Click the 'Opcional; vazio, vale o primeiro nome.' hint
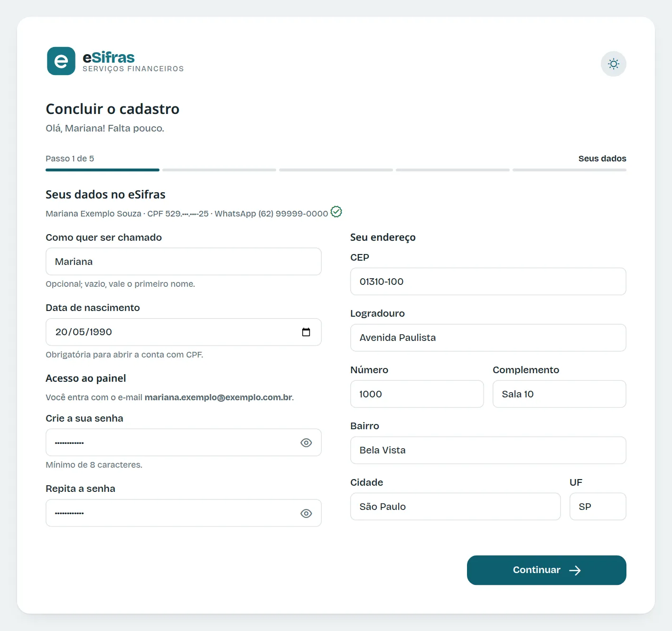Viewport: 672px width, 631px height. [x=121, y=284]
